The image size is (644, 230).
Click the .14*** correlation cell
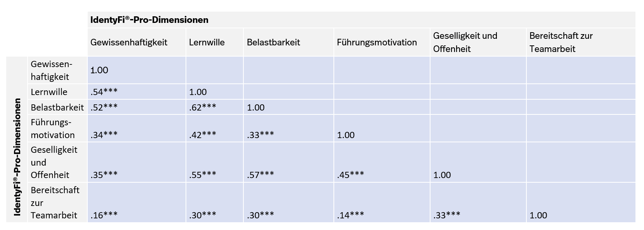click(x=351, y=215)
